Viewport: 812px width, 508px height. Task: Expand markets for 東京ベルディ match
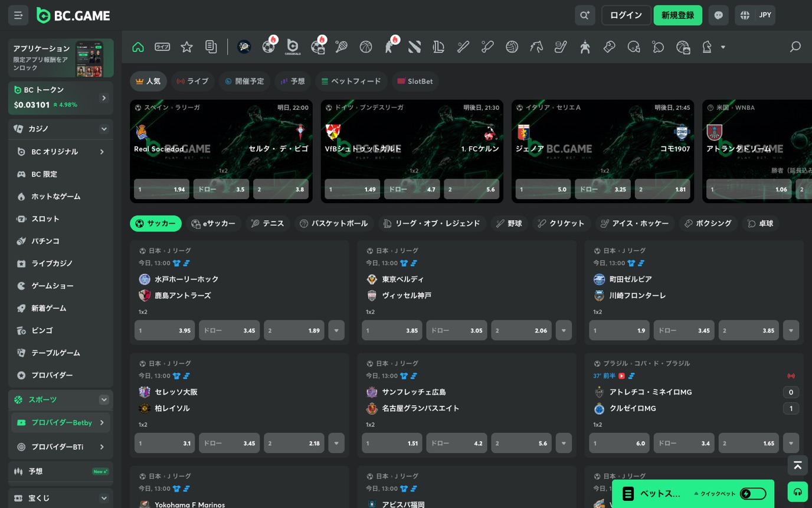[564, 331]
